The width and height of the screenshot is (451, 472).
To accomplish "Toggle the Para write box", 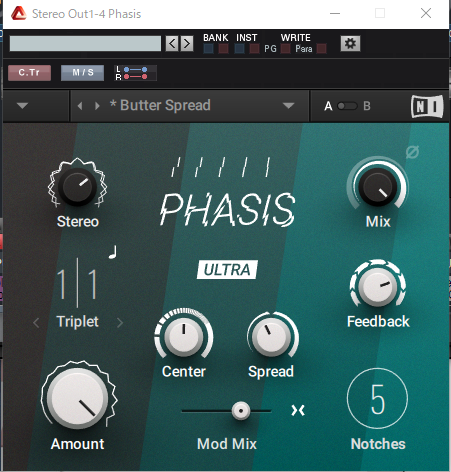I will pos(321,49).
